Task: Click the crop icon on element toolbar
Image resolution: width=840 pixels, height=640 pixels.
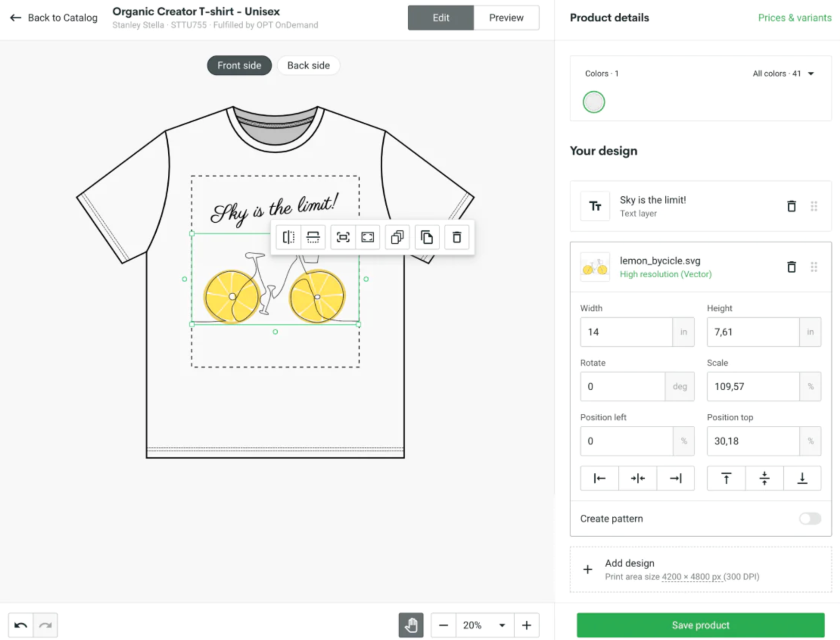Action: pos(368,237)
